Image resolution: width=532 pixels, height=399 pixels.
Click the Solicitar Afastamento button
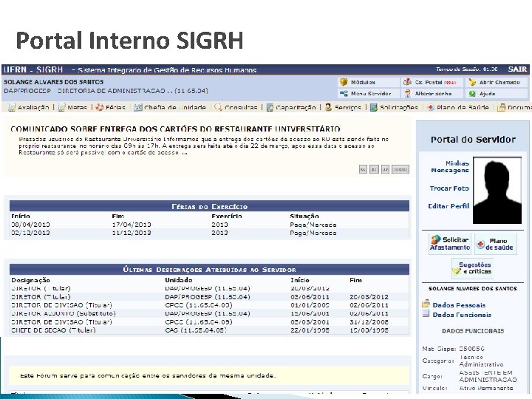tap(450, 244)
